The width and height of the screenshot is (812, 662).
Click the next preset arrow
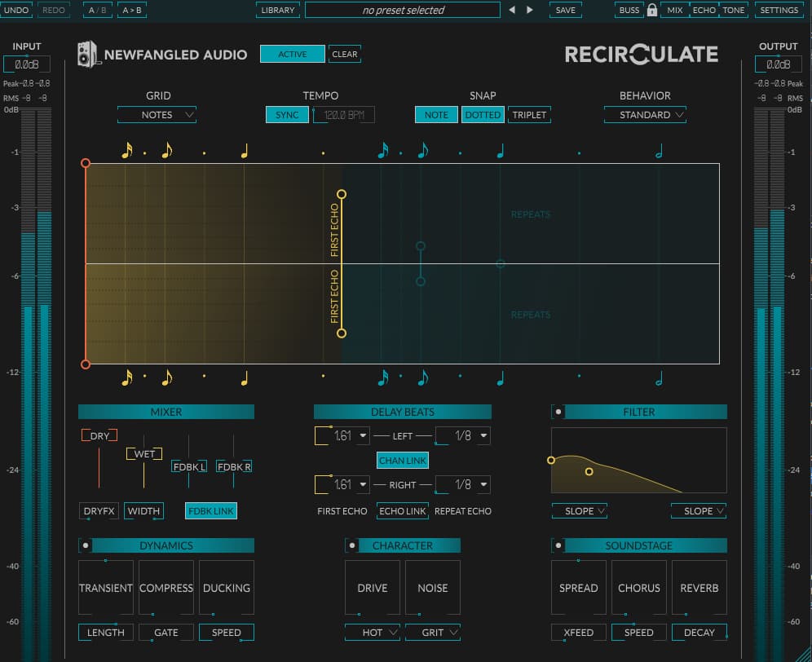[530, 10]
